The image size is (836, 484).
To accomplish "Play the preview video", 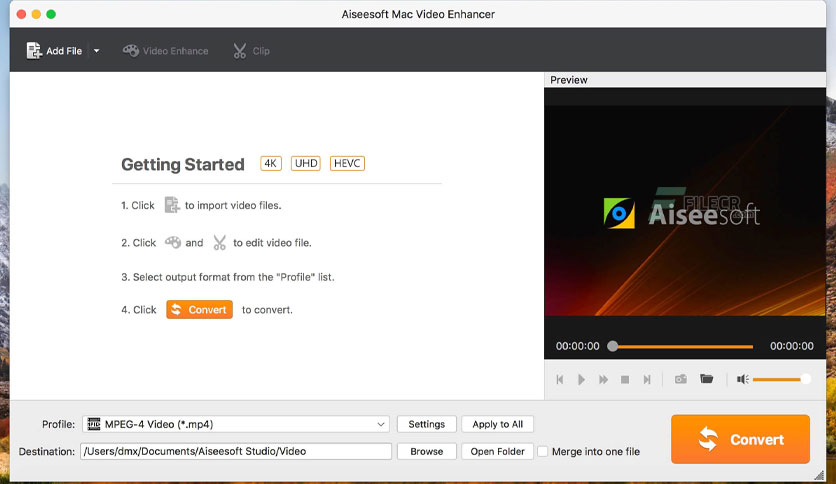I will pos(581,379).
